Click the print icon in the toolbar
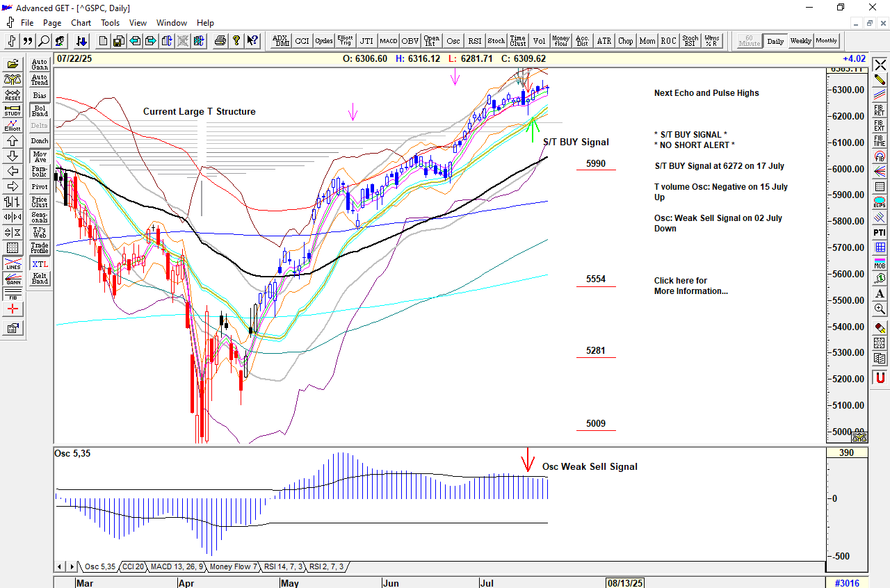The image size is (890, 588). (x=220, y=41)
